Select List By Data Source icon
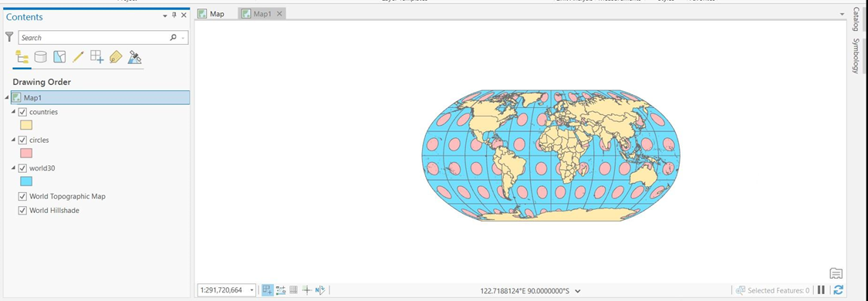Viewport: 868px width, 301px height. pyautogui.click(x=40, y=57)
